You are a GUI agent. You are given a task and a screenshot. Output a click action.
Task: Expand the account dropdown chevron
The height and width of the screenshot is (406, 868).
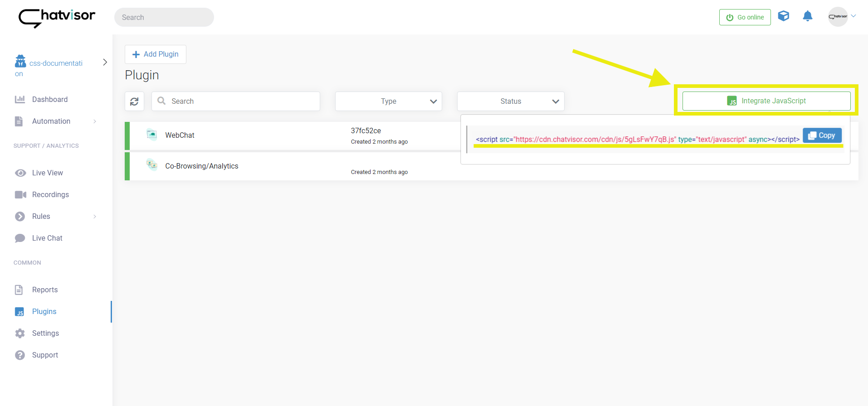853,16
